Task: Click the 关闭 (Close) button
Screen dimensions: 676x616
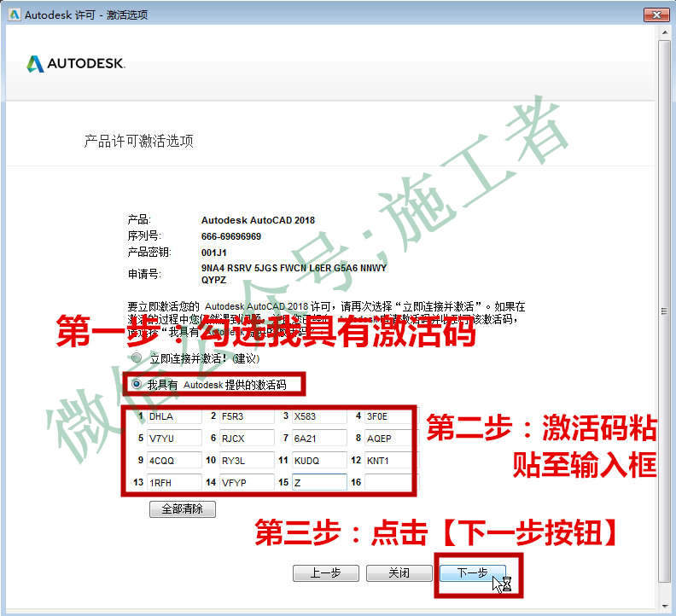Action: click(399, 572)
